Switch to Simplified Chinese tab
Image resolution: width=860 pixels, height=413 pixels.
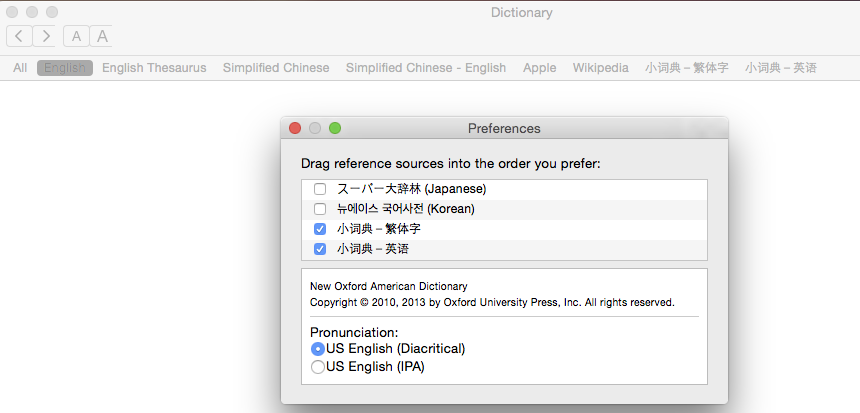276,68
